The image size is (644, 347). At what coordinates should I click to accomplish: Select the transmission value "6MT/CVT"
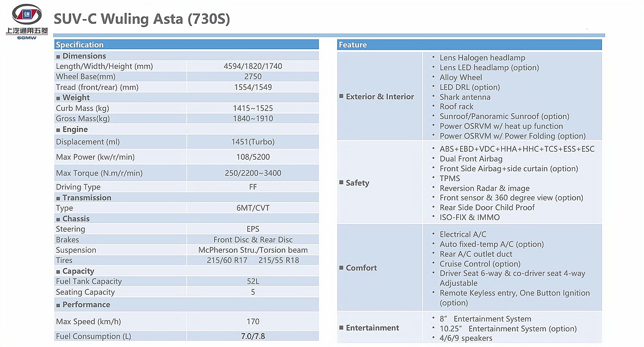click(253, 208)
